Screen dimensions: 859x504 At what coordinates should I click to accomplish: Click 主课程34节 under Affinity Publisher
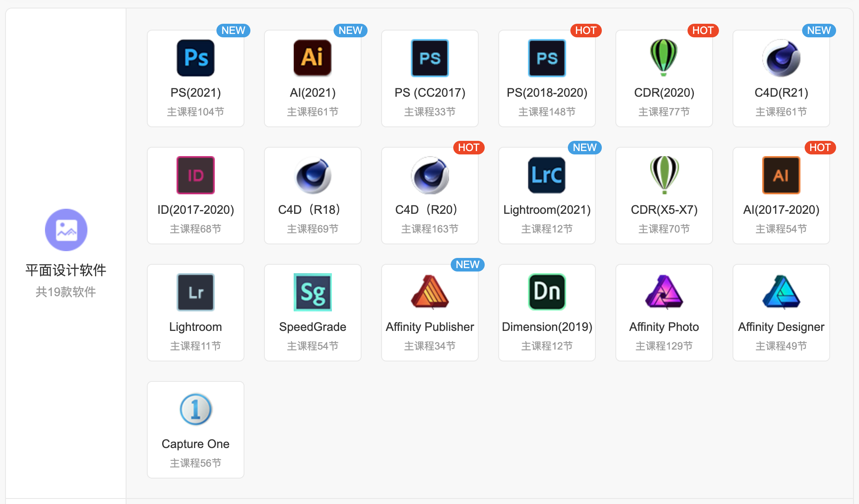tap(430, 346)
